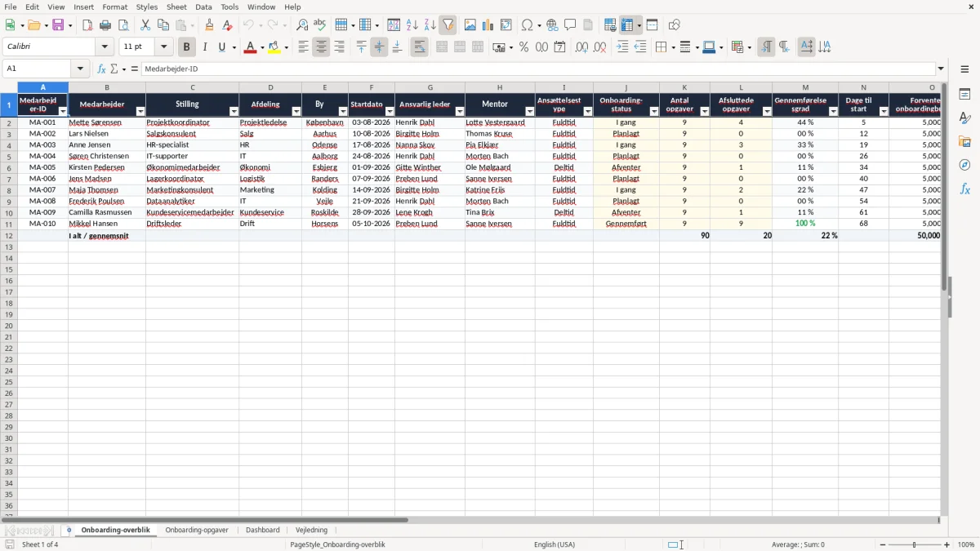980x551 pixels.
Task: Open sidebar Properties panel icon
Action: click(964, 95)
